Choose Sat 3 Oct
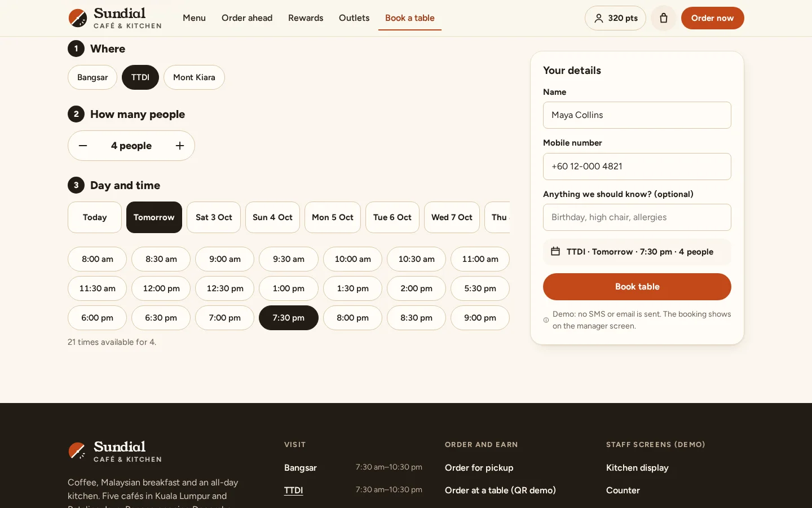 214,217
